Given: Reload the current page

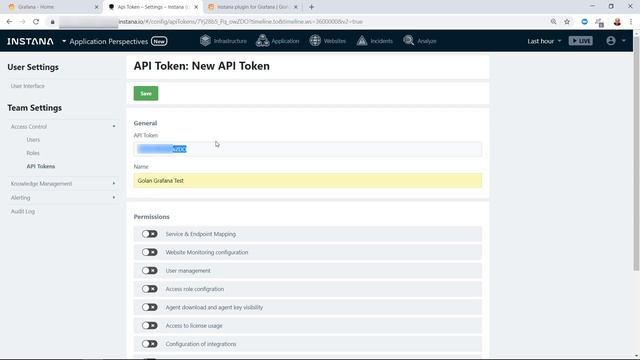Looking at the screenshot, I should 36,22.
